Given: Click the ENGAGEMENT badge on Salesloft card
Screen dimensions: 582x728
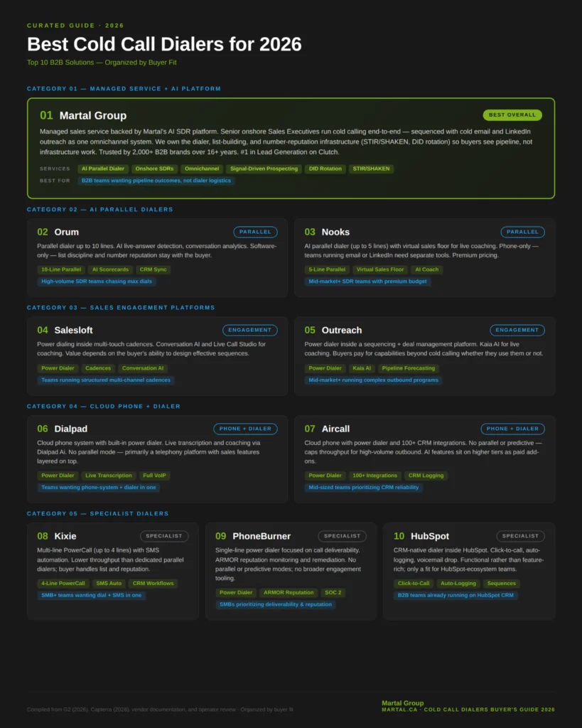Looking at the screenshot, I should [249, 330].
